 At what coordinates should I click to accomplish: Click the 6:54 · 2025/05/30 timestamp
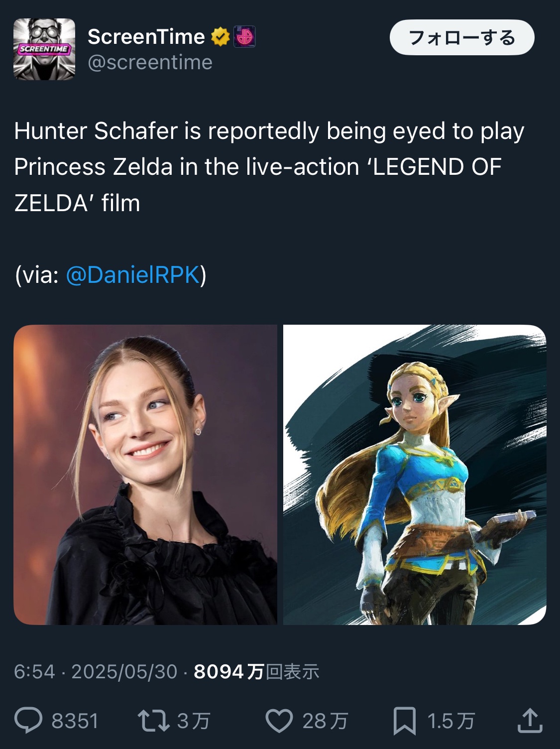pyautogui.click(x=96, y=672)
